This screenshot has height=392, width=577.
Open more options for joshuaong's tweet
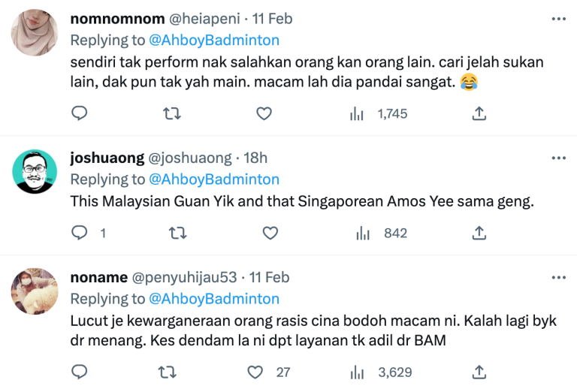click(559, 158)
